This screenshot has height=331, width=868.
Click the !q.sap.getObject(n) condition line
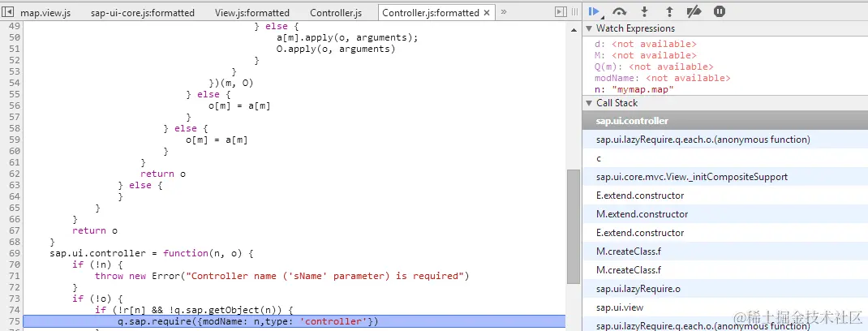point(194,309)
